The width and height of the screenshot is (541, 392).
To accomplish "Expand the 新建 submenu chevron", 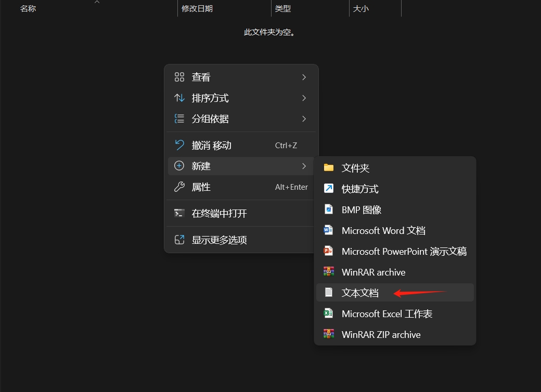I will point(304,166).
